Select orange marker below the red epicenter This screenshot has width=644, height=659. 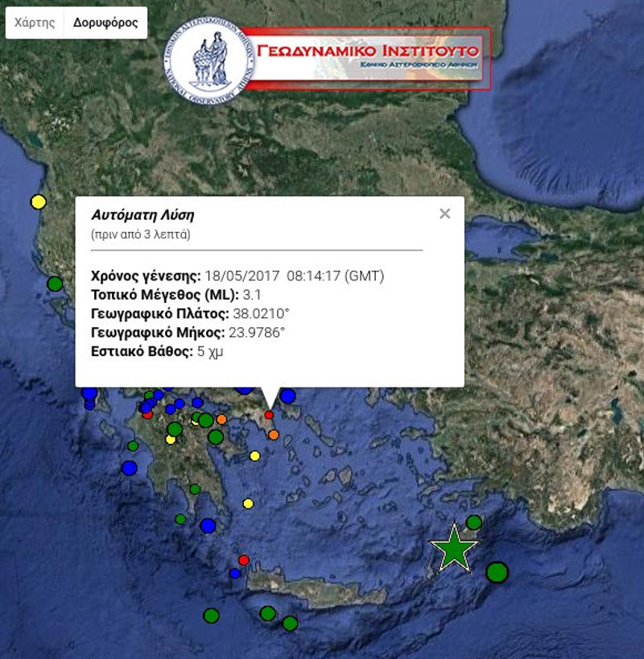coord(274,435)
